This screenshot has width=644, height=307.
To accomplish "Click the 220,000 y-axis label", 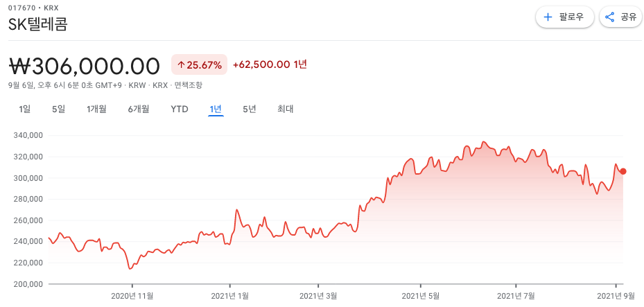I will [x=30, y=263].
